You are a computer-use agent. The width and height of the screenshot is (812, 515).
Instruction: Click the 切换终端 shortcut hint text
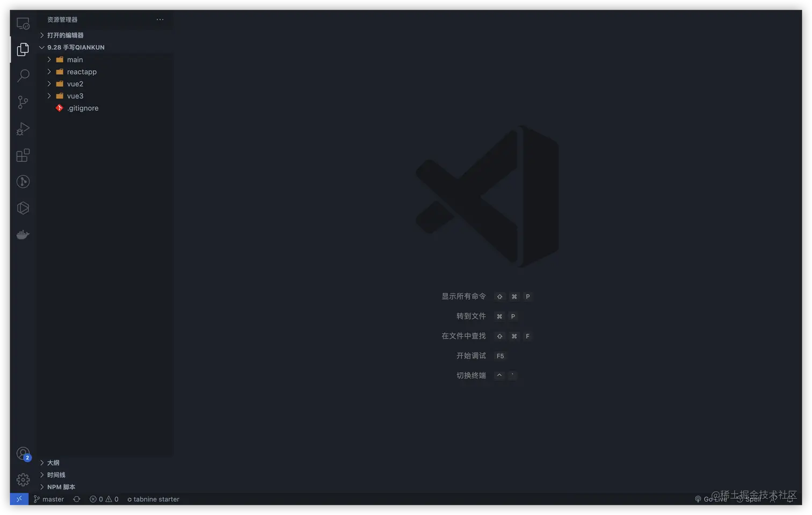[471, 375]
